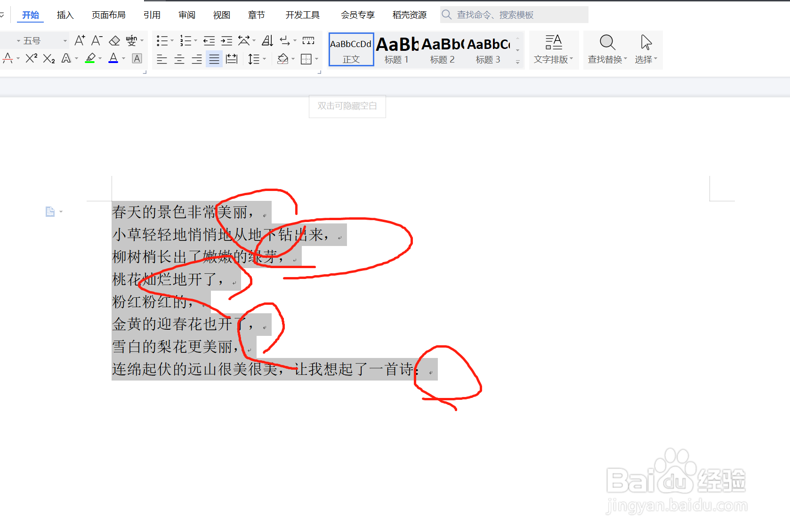Click the sort icon
Viewport: 790px width, 532px height.
(267, 41)
